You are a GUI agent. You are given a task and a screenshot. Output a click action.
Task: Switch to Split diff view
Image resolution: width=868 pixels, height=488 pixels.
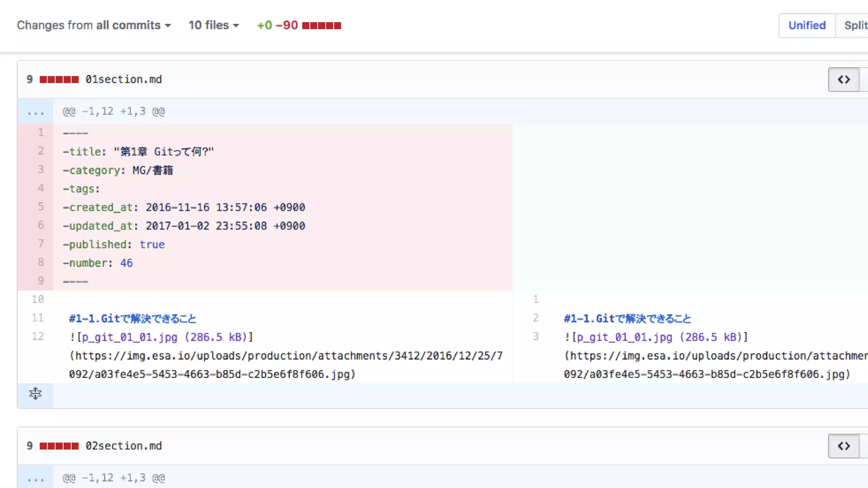click(855, 25)
